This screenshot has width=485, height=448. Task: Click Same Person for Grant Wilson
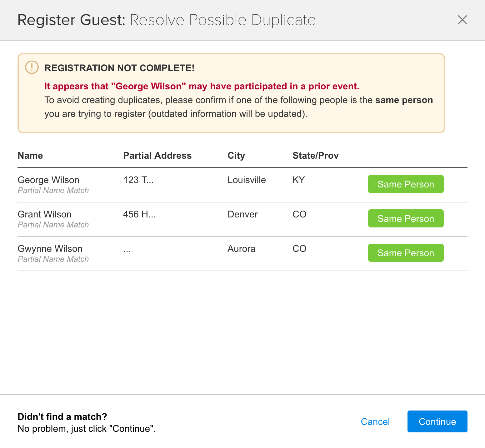[x=406, y=218]
